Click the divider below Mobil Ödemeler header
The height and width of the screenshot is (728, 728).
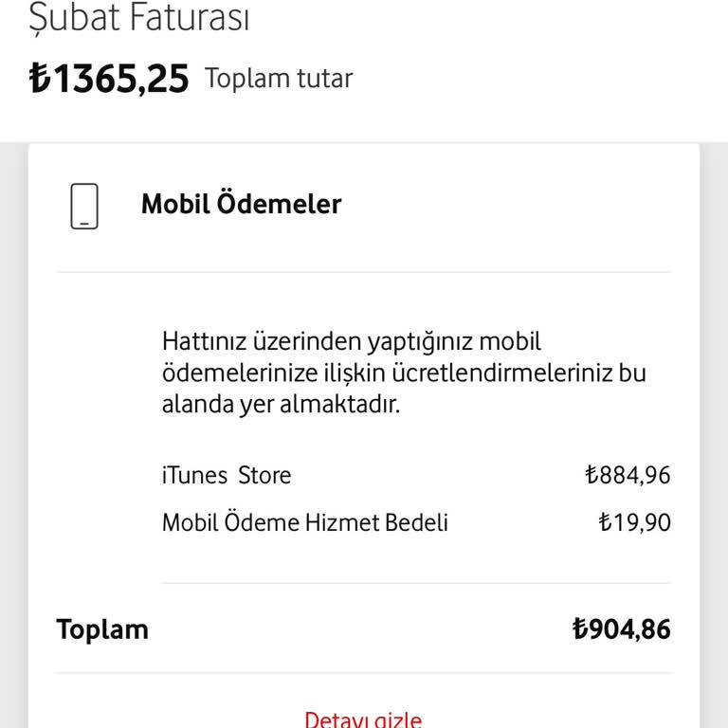[363, 272]
